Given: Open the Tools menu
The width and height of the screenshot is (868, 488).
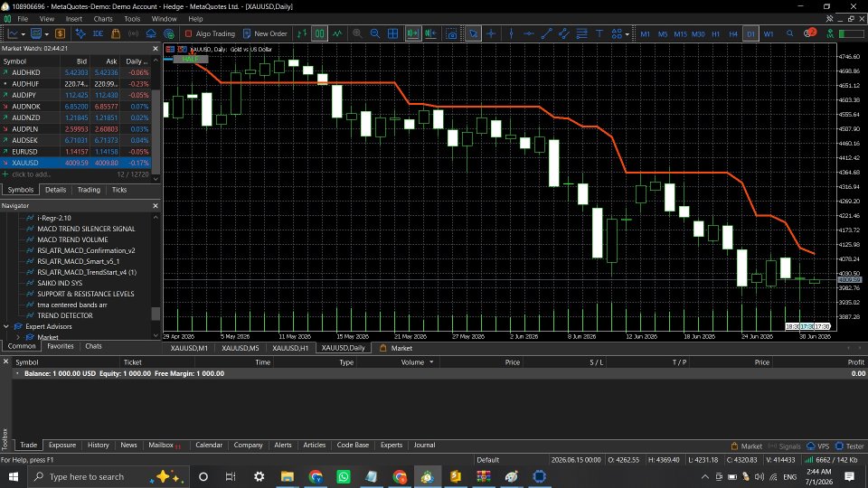Looking at the screenshot, I should coord(132,19).
